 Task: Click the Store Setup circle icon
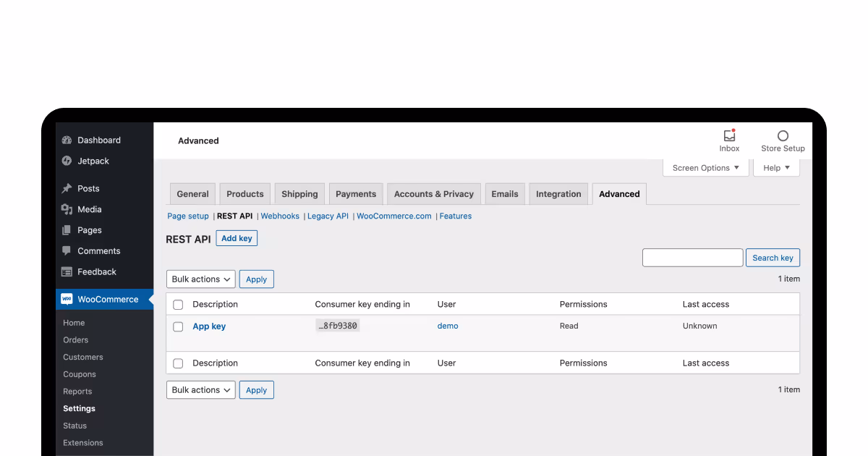point(783,135)
